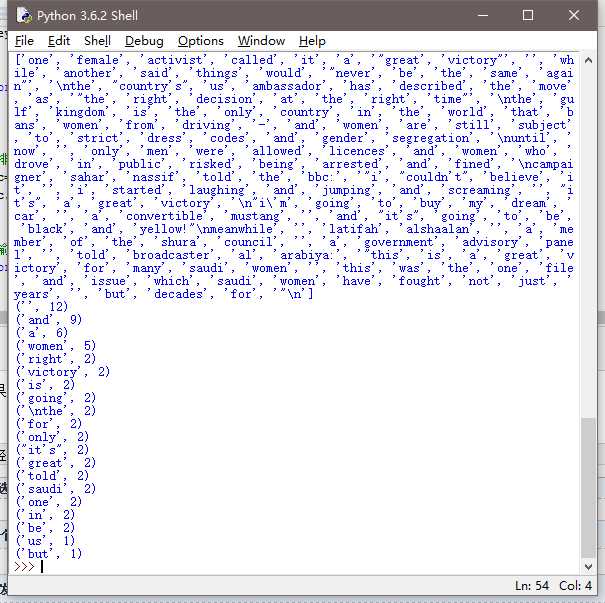
Task: Click at the >>> shell prompt
Action: coord(24,566)
